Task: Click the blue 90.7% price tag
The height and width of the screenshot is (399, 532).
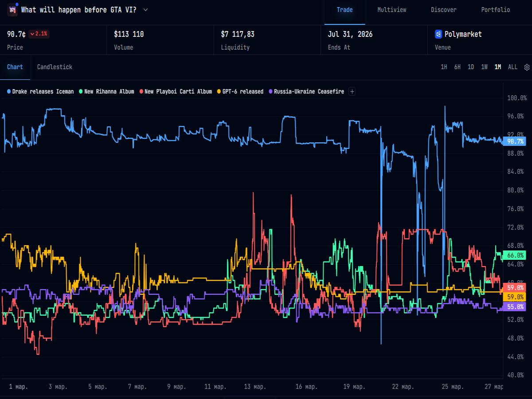Action: point(515,141)
